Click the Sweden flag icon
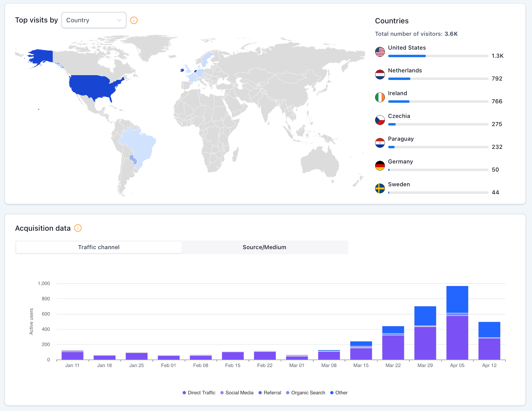 click(380, 188)
